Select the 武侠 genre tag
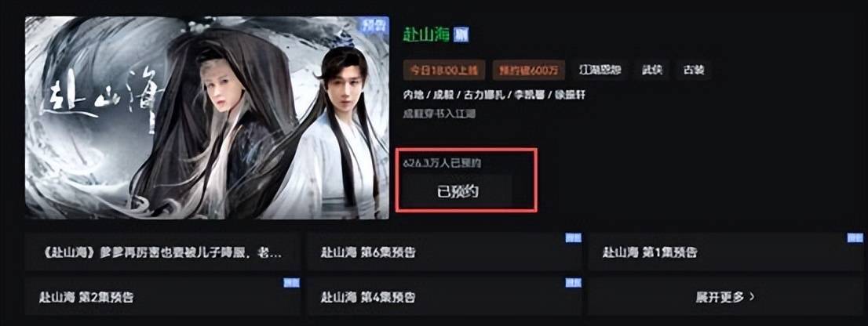Image resolution: width=868 pixels, height=326 pixels. [652, 71]
